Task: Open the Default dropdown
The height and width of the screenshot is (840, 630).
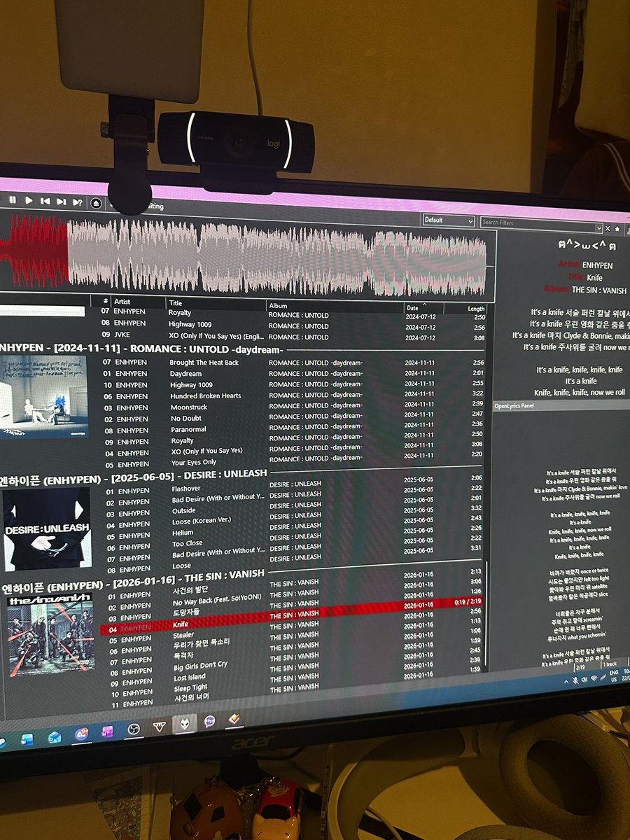Action: pyautogui.click(x=449, y=220)
